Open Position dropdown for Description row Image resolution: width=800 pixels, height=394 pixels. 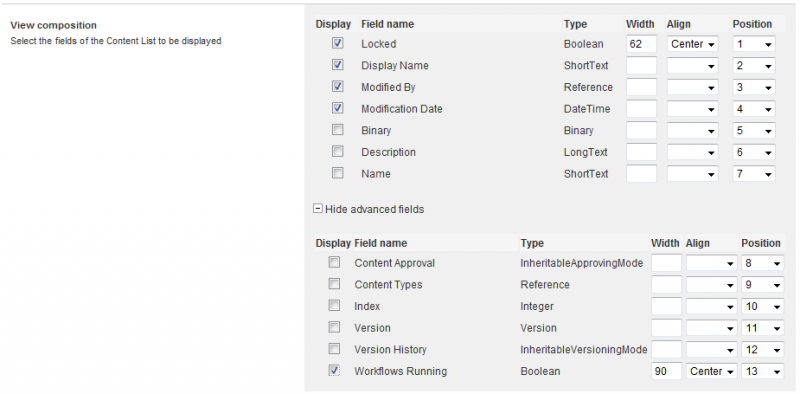754,152
